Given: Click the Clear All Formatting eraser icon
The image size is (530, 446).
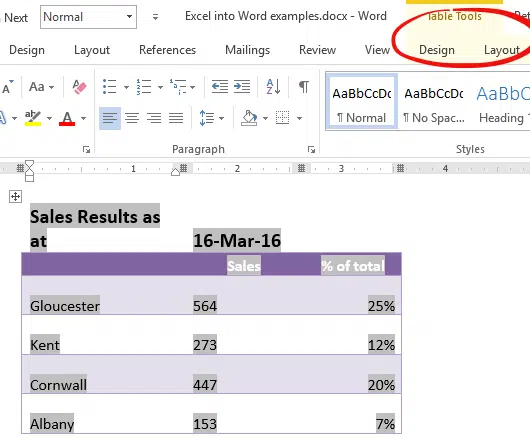Looking at the screenshot, I should (x=79, y=87).
